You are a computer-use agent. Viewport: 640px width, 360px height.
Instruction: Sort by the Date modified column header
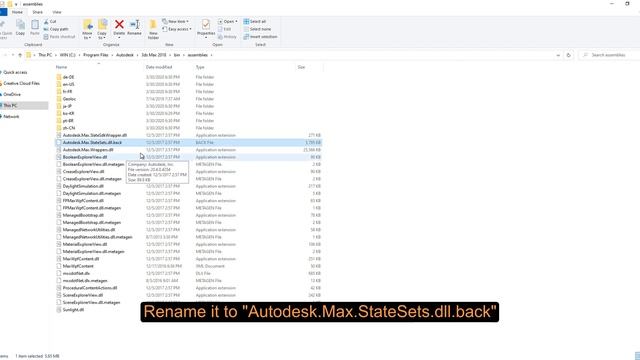point(159,67)
